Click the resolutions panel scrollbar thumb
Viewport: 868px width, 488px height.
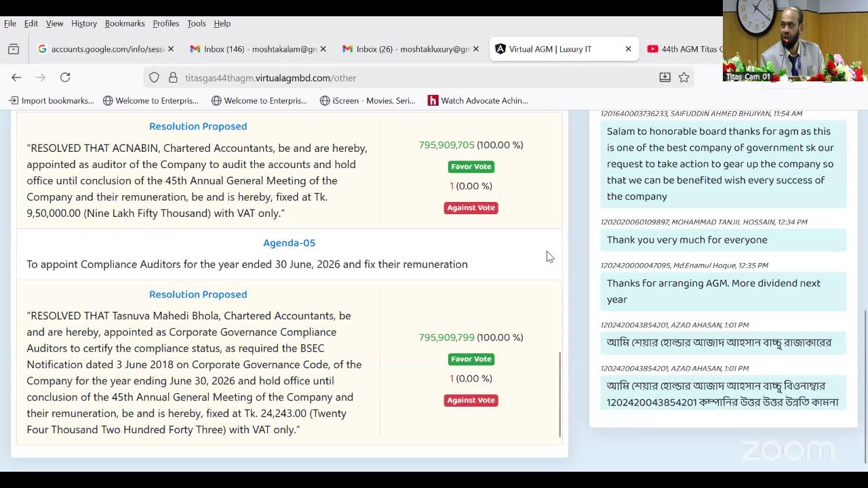(x=560, y=394)
